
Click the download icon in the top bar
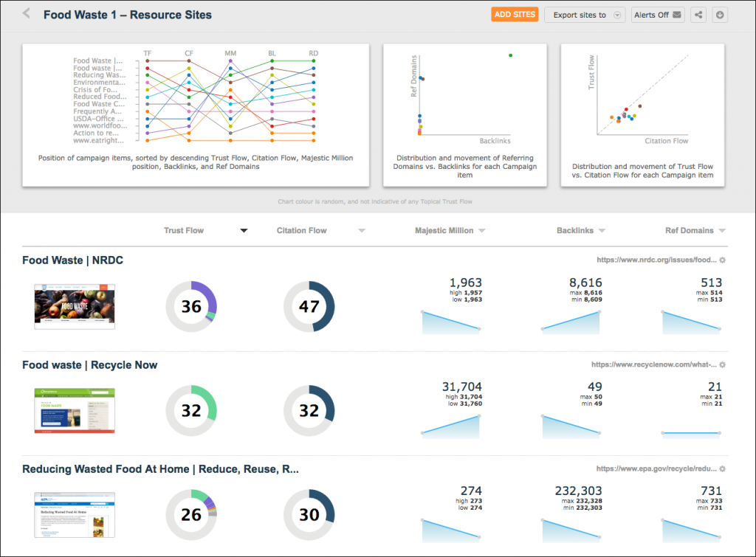point(719,15)
